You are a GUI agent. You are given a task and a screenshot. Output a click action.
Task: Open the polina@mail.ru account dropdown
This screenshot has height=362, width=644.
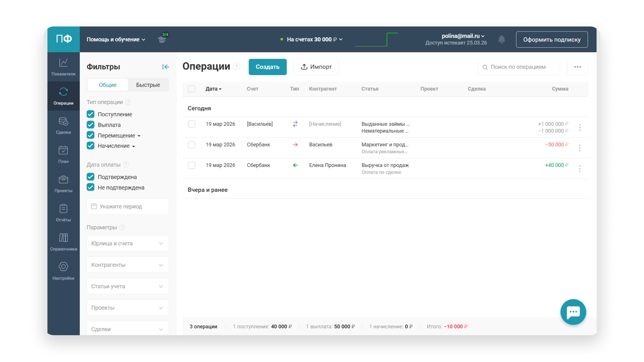click(x=463, y=36)
